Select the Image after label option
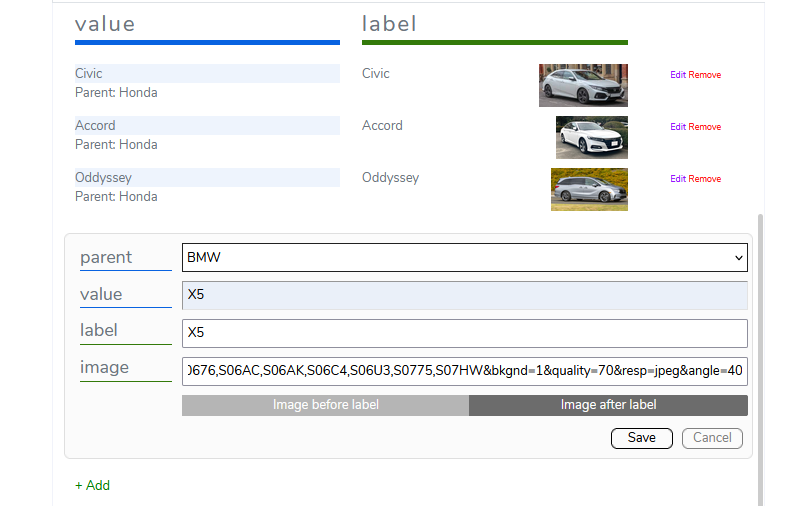Screen dimensions: 786x506 (x=608, y=405)
